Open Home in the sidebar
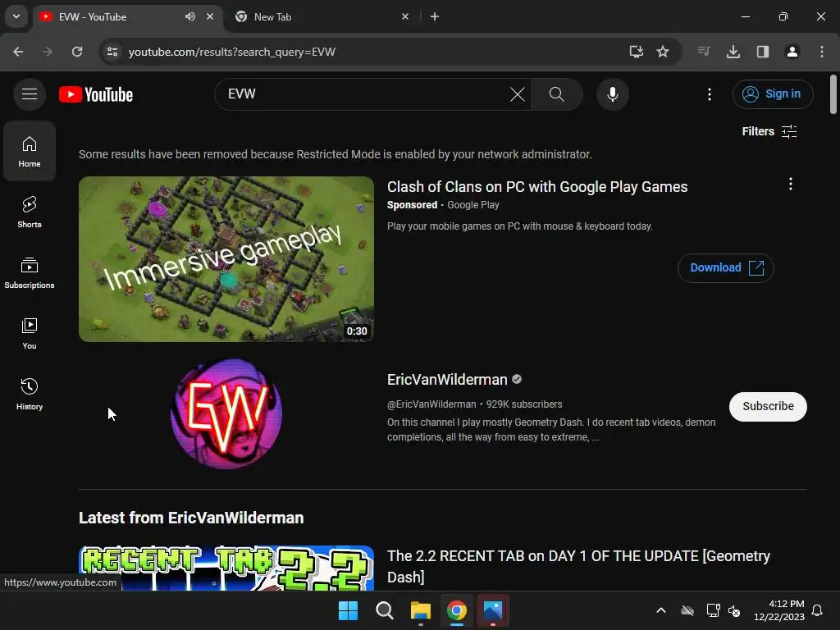 (30, 151)
